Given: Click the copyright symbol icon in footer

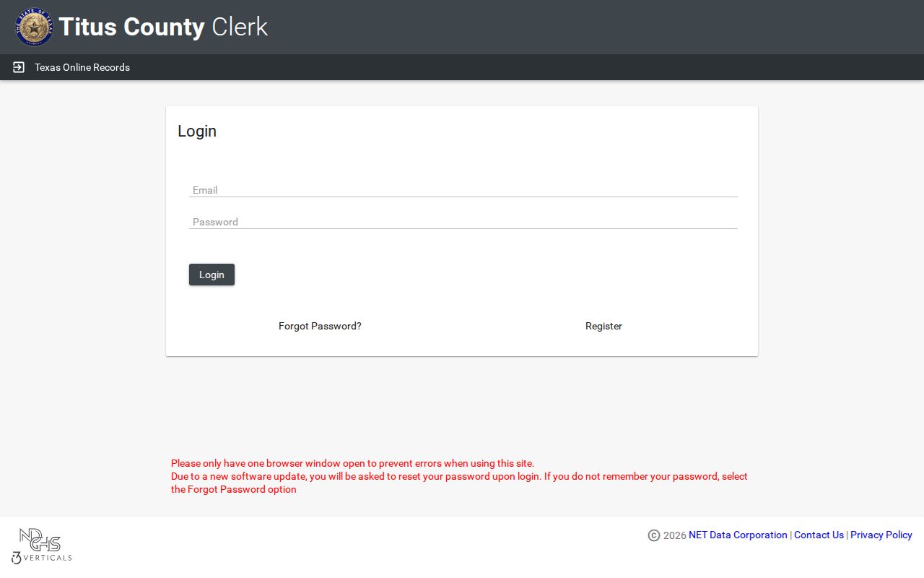Looking at the screenshot, I should (x=654, y=535).
